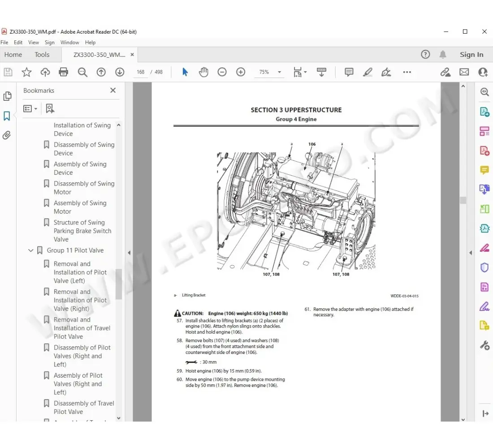Add file to starred favorites
493x448 pixels.
[x=27, y=72]
